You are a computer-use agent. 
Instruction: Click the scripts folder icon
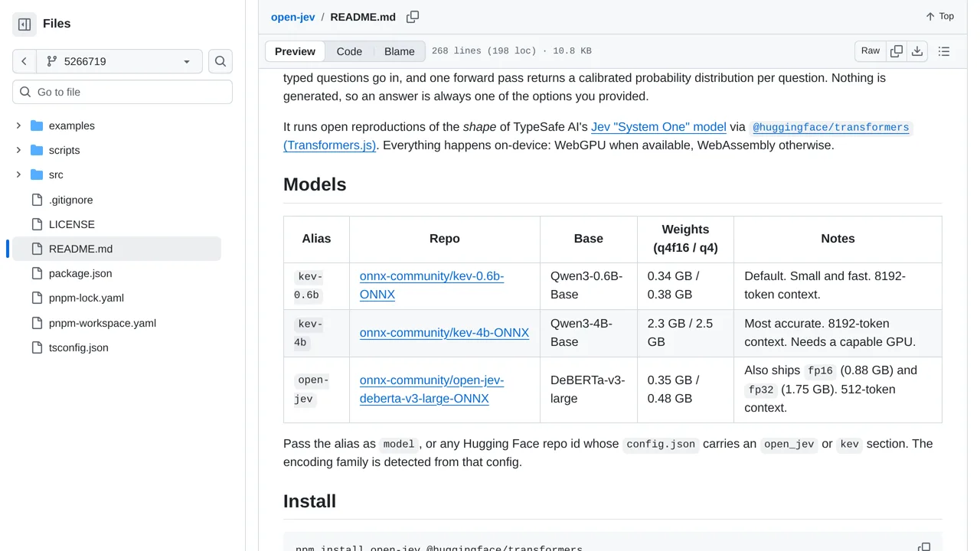pos(37,150)
